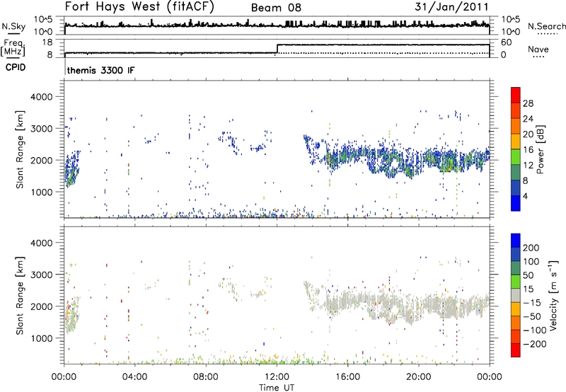Click the red swatch on the power color bar

(x=516, y=95)
